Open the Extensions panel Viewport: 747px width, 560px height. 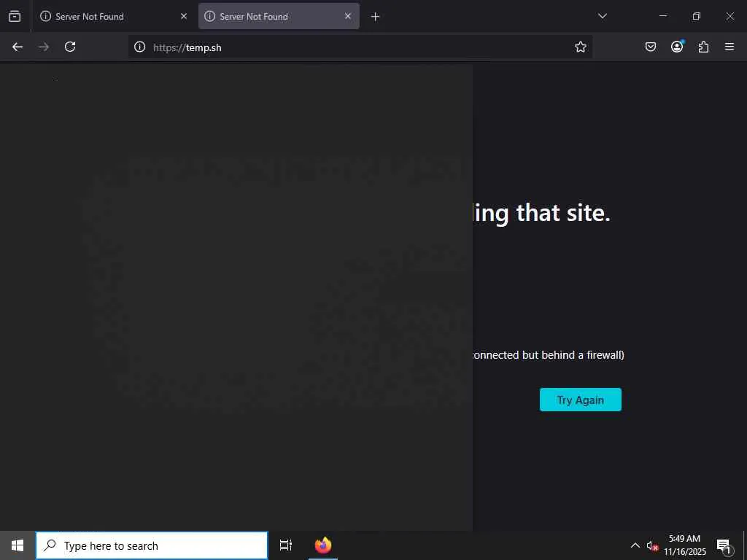[703, 47]
